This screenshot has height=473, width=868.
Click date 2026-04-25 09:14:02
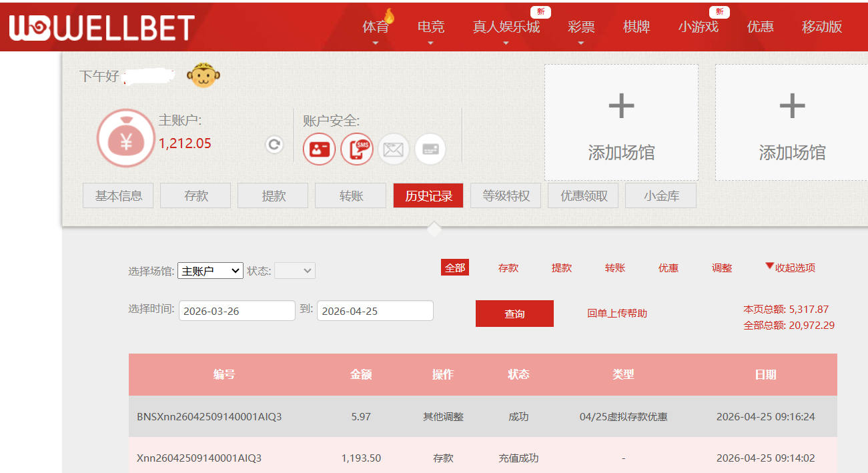coord(766,458)
